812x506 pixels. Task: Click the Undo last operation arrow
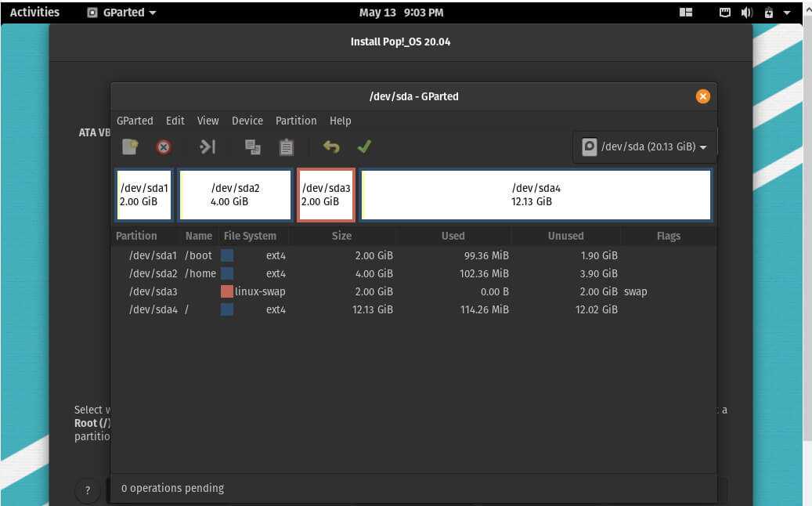tap(331, 147)
